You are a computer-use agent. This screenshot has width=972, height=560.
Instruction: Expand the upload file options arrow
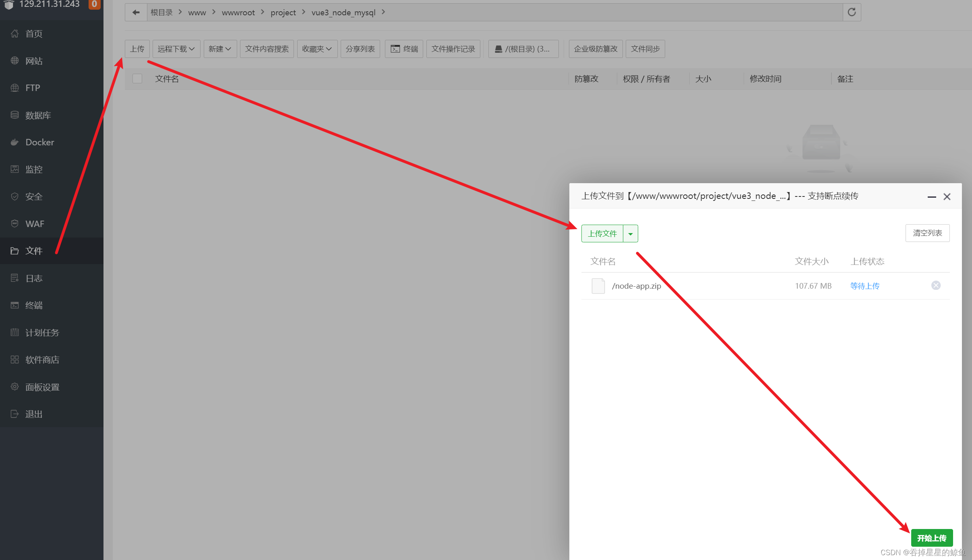click(x=630, y=234)
